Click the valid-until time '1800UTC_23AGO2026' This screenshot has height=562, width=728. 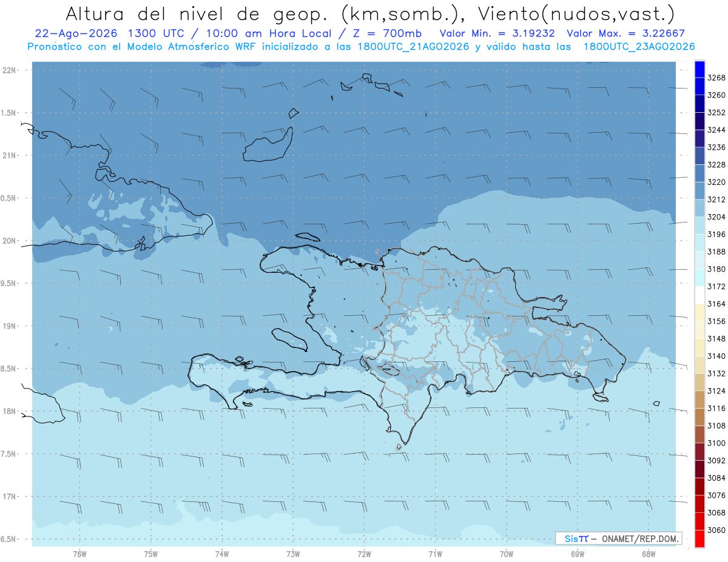pos(639,47)
